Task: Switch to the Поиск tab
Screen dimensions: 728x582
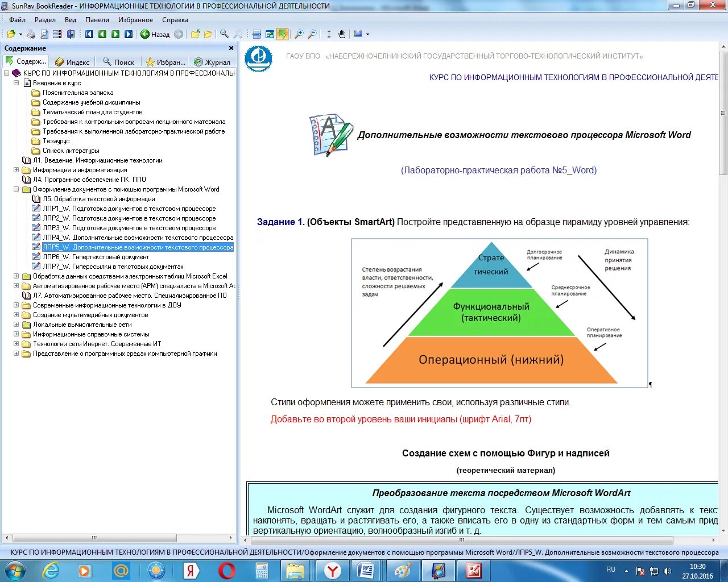Action: [x=118, y=62]
